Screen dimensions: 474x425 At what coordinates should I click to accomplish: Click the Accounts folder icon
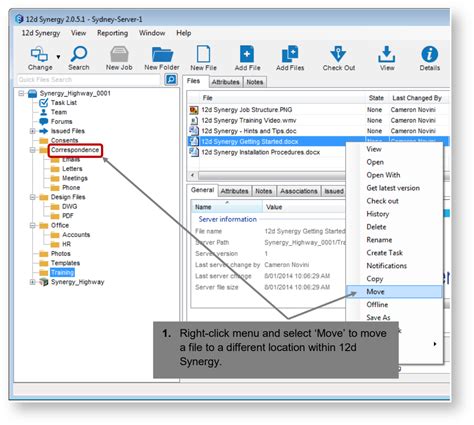pyautogui.click(x=55, y=235)
